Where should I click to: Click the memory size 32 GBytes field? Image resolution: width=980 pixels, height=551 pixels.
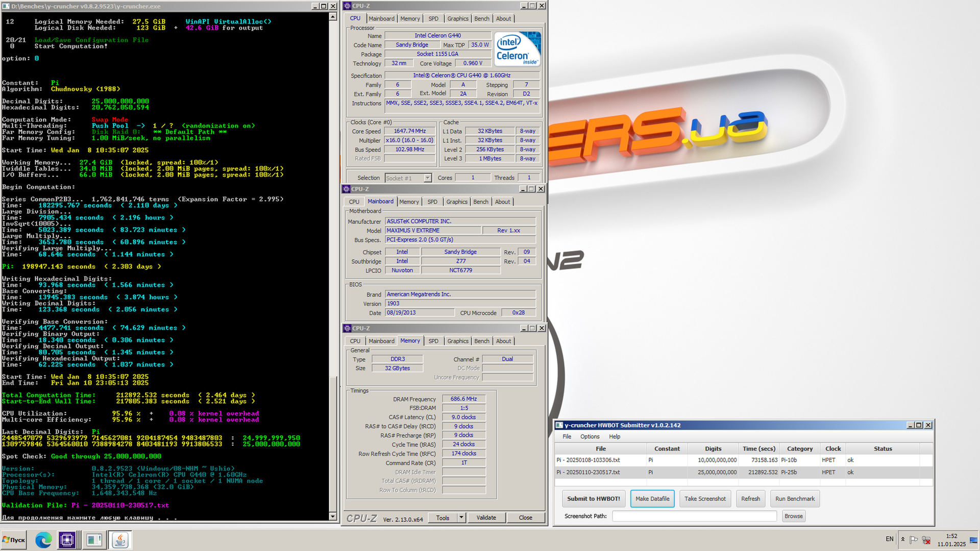point(397,368)
